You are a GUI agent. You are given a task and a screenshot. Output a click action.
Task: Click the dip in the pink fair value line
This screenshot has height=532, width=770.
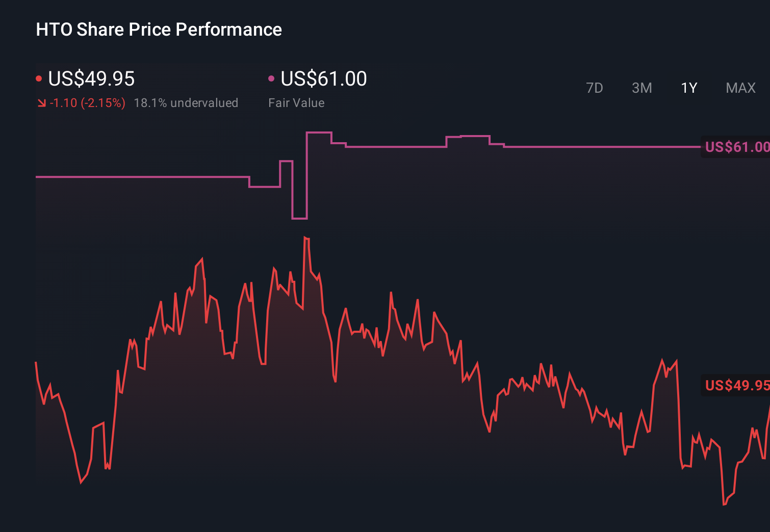(300, 218)
